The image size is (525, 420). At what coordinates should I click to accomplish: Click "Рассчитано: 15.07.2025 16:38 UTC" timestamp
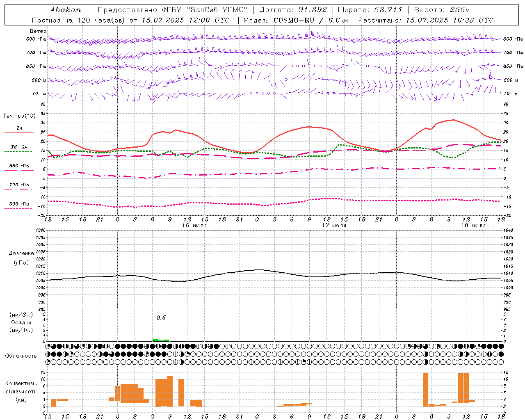pos(426,20)
